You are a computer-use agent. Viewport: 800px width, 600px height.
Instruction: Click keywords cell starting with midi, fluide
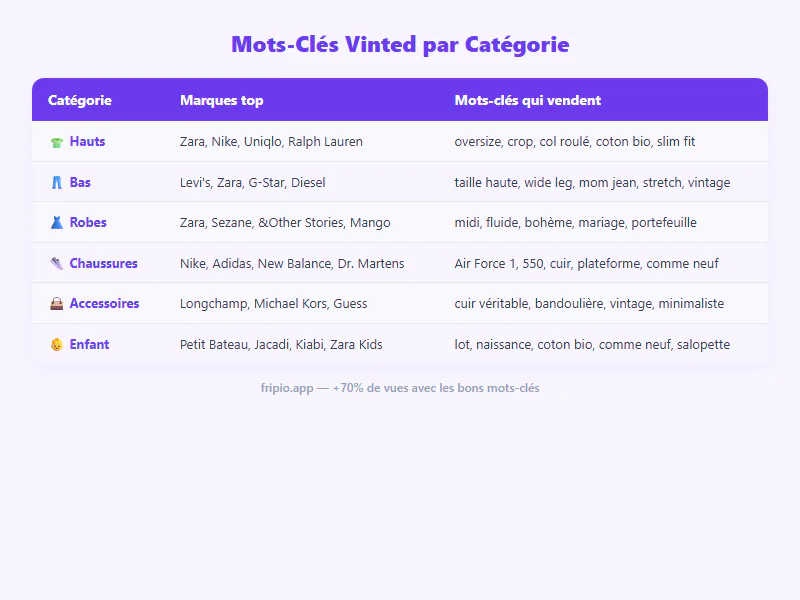point(576,222)
